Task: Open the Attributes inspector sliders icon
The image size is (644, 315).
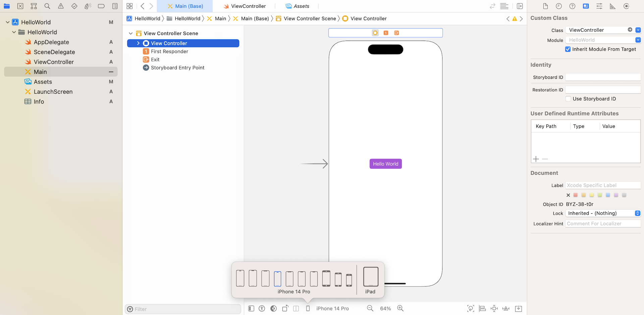Action: coord(599,6)
